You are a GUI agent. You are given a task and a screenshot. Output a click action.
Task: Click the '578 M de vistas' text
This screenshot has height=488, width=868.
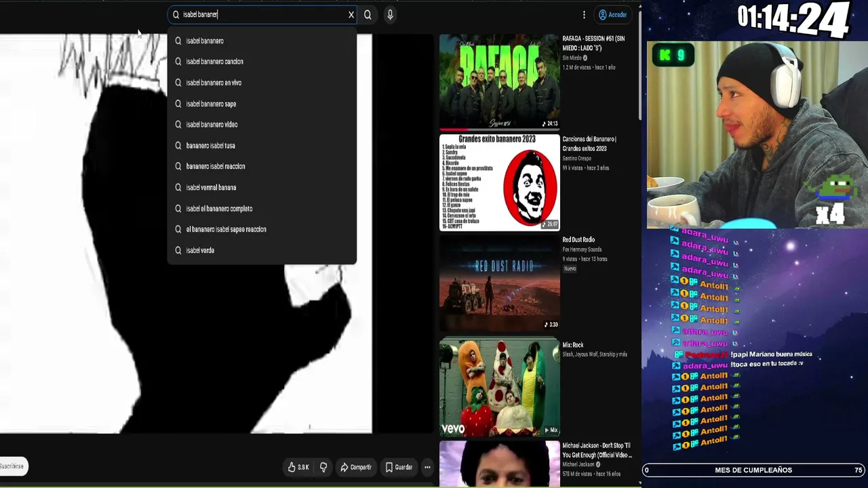pyautogui.click(x=576, y=474)
